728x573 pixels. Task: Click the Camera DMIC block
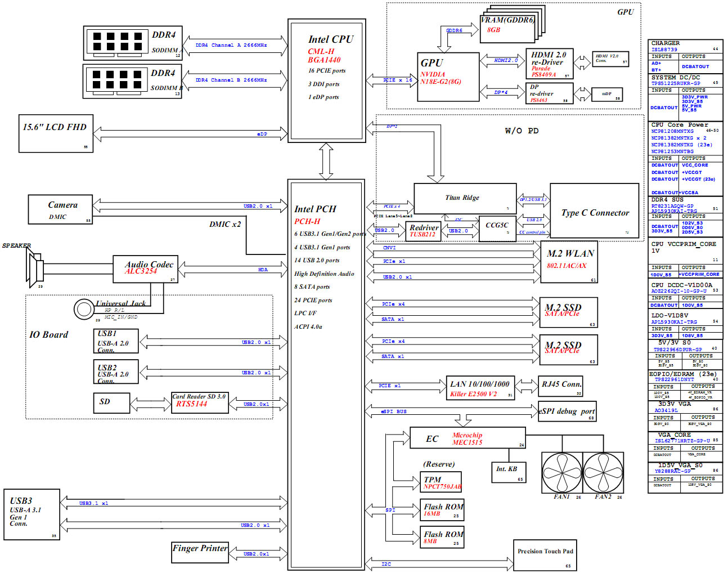coord(60,209)
